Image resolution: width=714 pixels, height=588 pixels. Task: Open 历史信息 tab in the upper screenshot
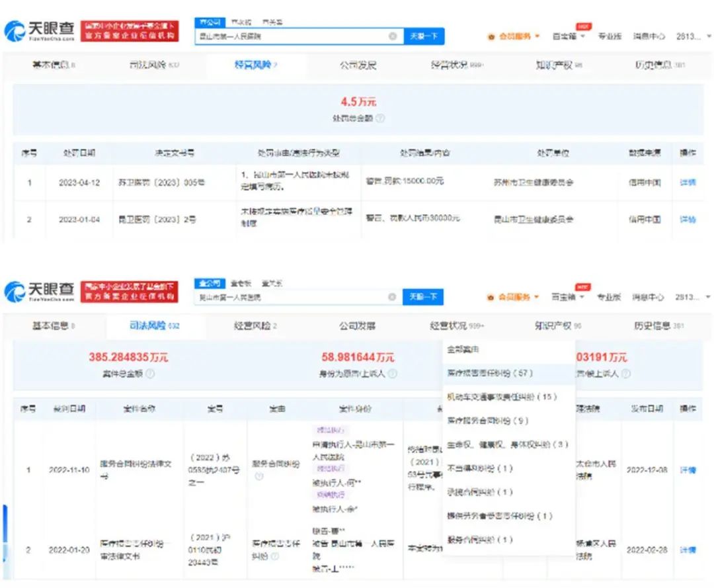click(x=660, y=65)
